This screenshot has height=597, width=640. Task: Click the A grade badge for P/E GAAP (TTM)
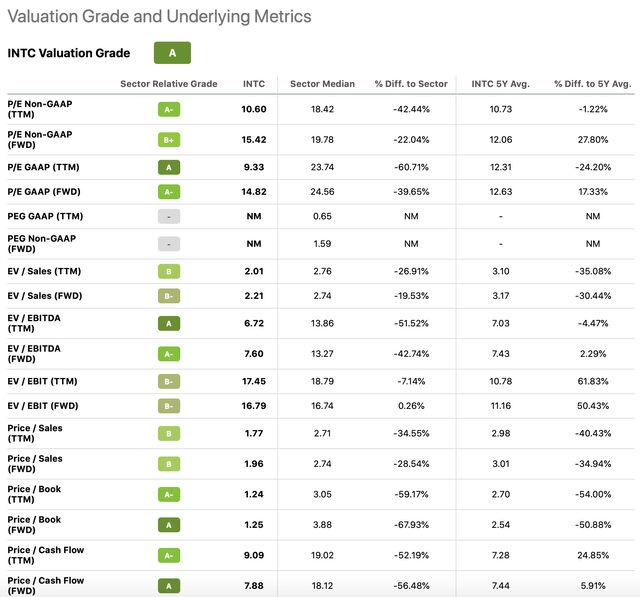tap(169, 167)
